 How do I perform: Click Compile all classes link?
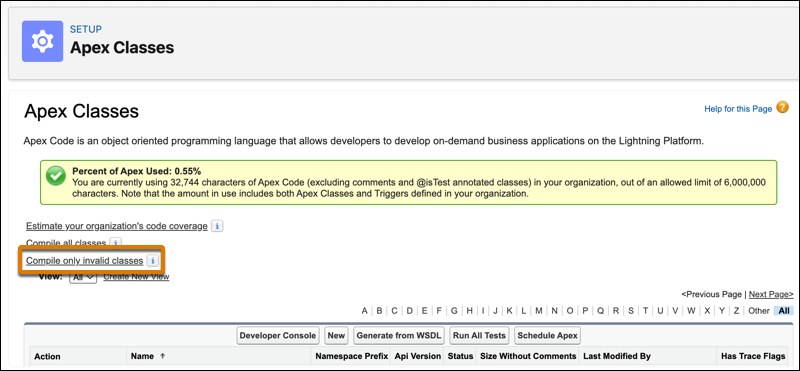(x=66, y=243)
